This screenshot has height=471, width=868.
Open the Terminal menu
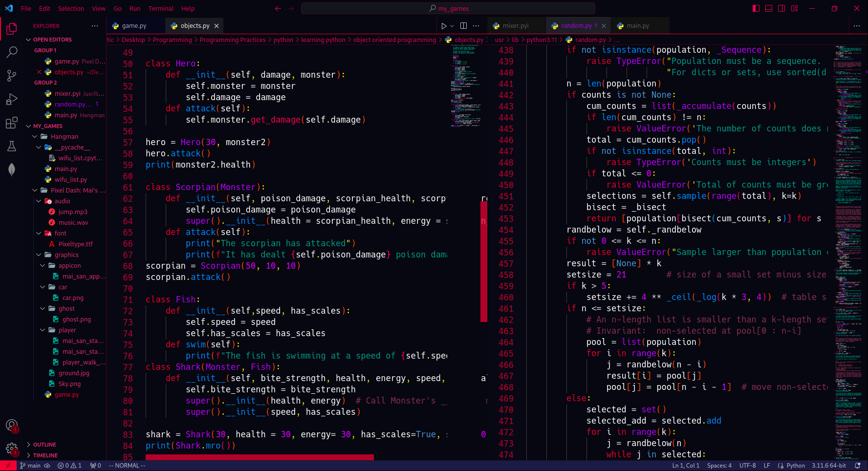[x=161, y=8]
